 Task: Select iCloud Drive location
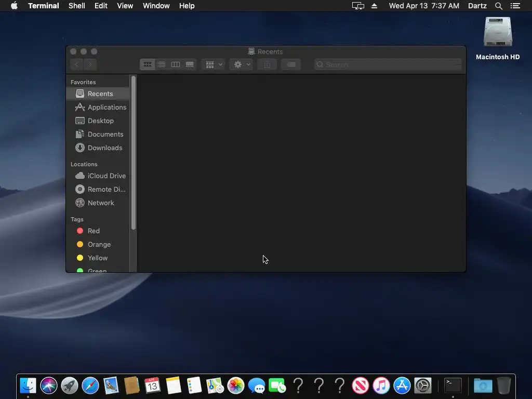click(x=98, y=176)
